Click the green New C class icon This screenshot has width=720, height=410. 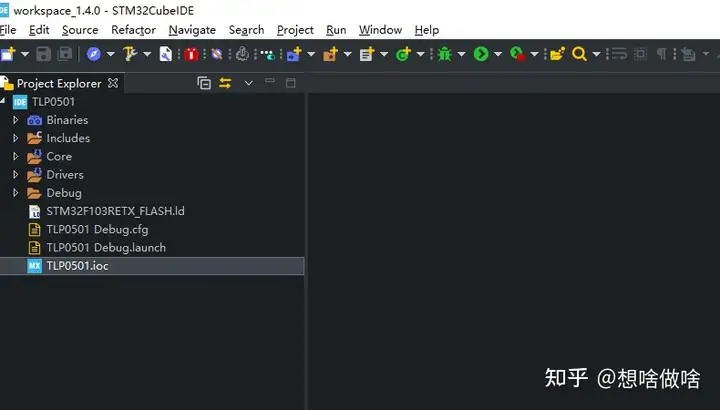click(x=403, y=54)
